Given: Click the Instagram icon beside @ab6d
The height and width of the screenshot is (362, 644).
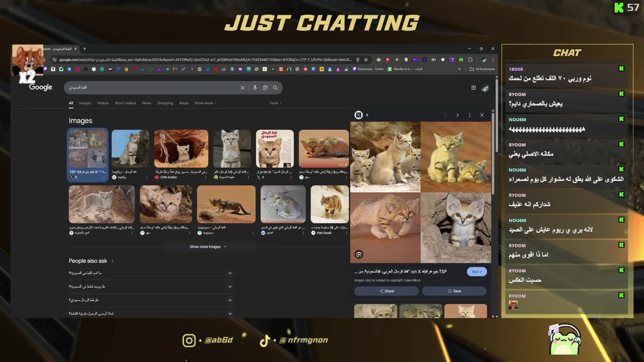Looking at the screenshot, I should coord(189,340).
